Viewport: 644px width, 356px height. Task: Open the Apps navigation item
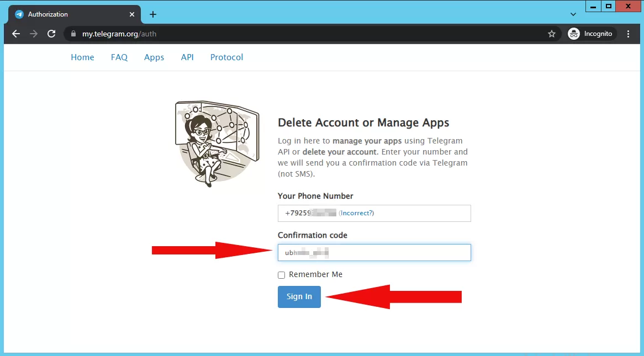click(154, 57)
